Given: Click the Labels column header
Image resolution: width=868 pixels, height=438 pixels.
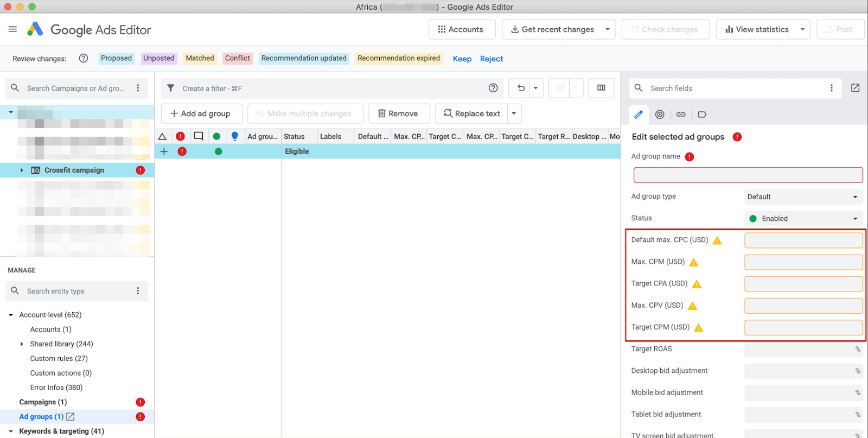Looking at the screenshot, I should point(331,136).
